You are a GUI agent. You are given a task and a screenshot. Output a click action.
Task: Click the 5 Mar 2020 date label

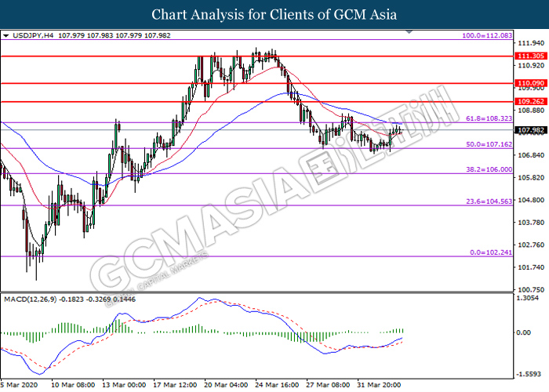[19, 385]
